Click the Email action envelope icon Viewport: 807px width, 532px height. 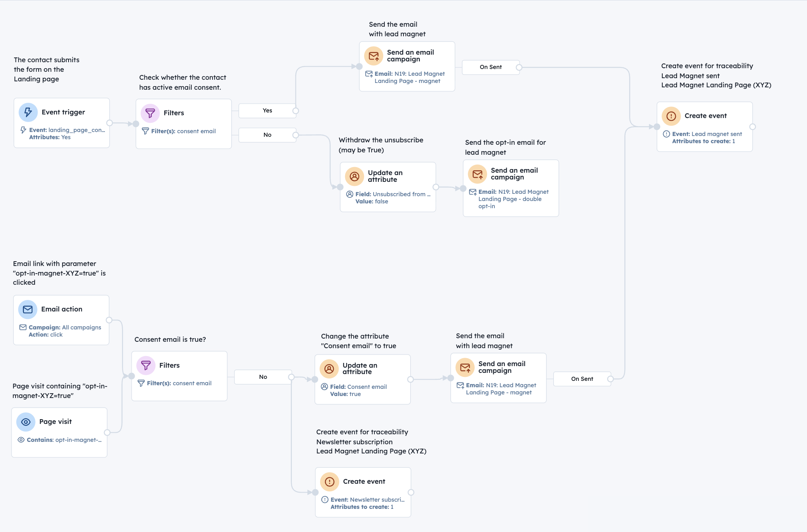tap(28, 309)
